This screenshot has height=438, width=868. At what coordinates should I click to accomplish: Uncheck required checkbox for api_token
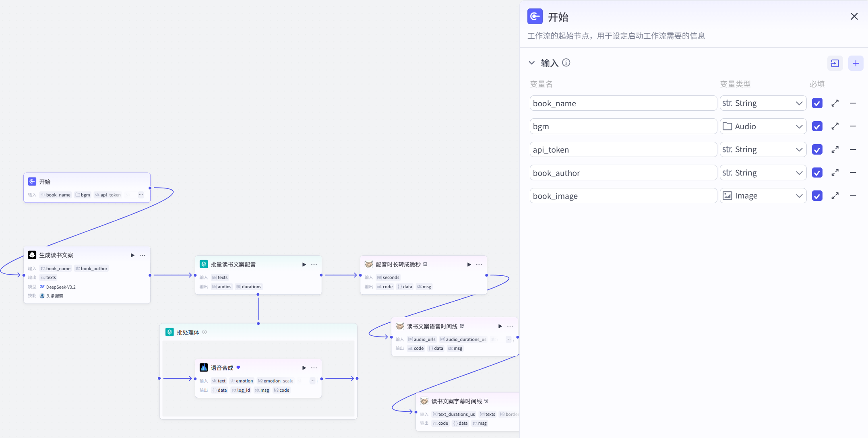pos(817,150)
